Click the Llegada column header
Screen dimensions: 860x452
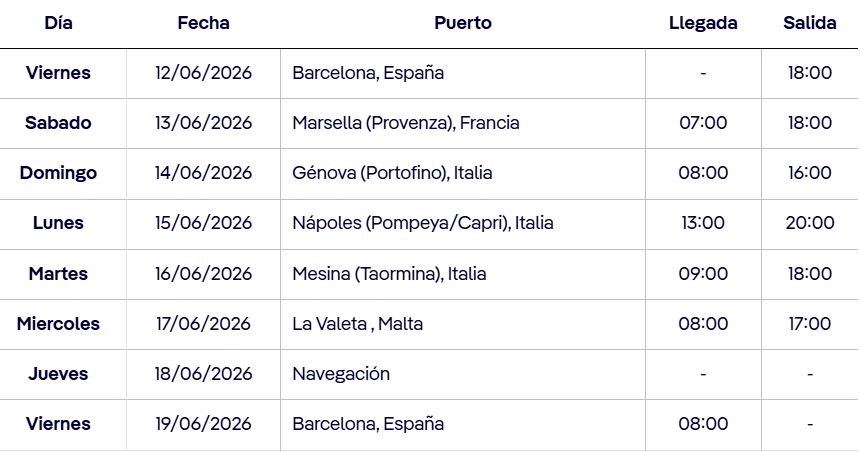703,23
